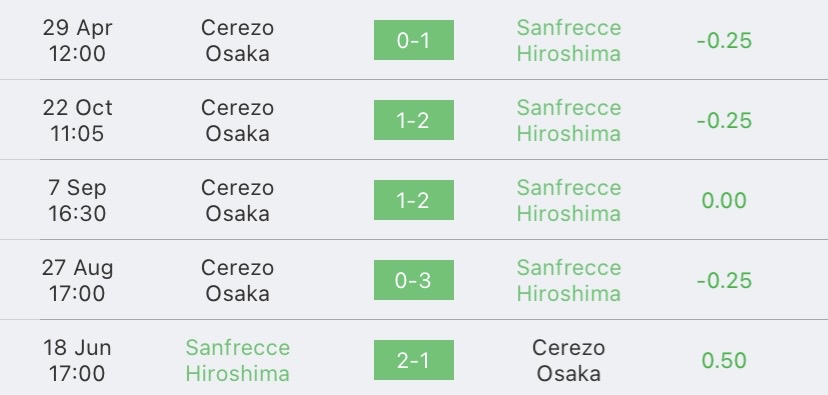Select Sanfrecce Hiroshima in 29 Apr match

tap(569, 41)
